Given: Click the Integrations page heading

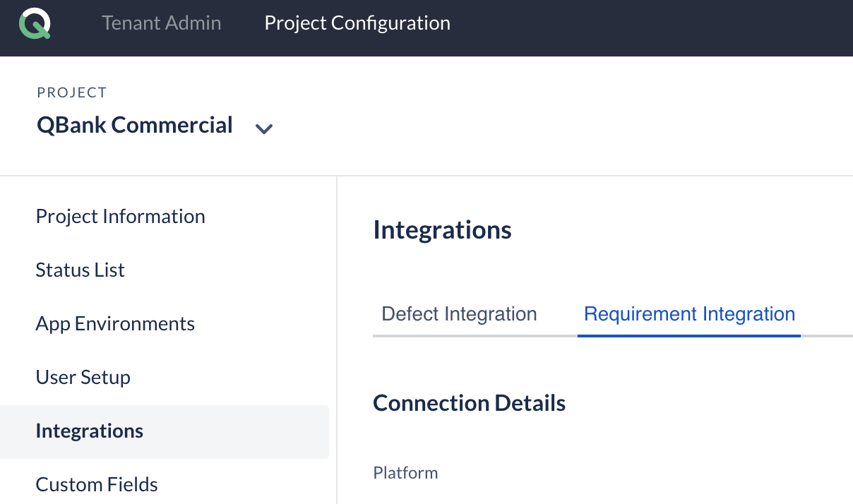Looking at the screenshot, I should coord(443,230).
